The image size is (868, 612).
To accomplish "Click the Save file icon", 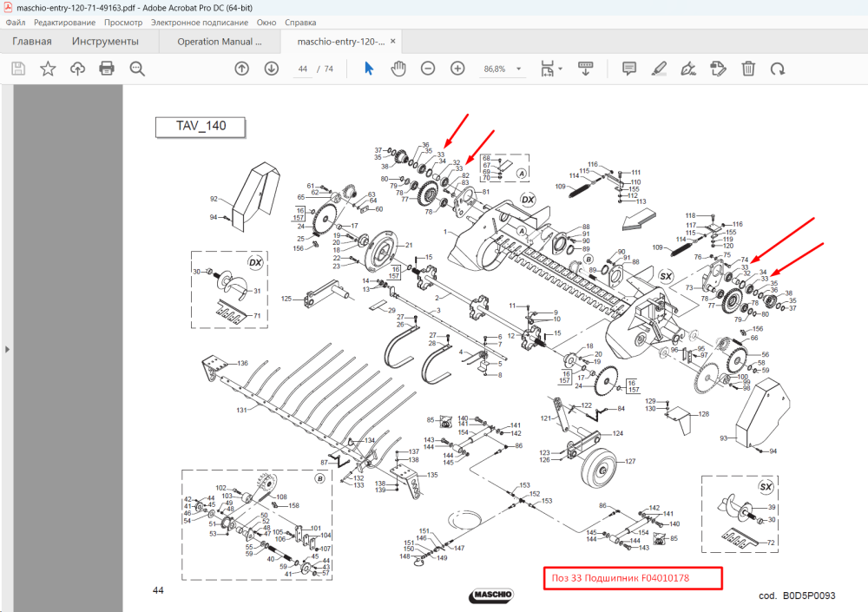I will click(18, 69).
